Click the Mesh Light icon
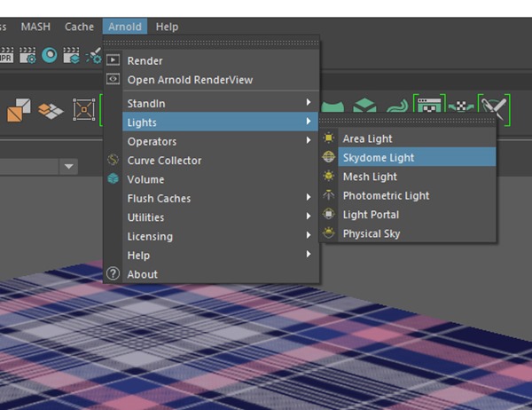The height and width of the screenshot is (410, 532). coord(328,176)
